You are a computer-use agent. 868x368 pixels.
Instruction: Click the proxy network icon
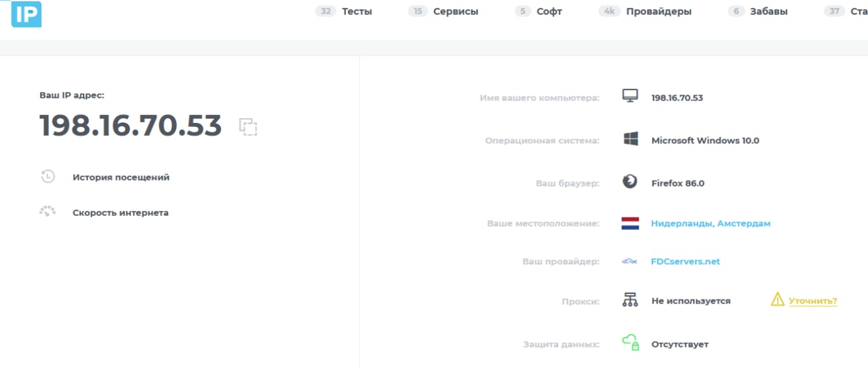pyautogui.click(x=630, y=299)
